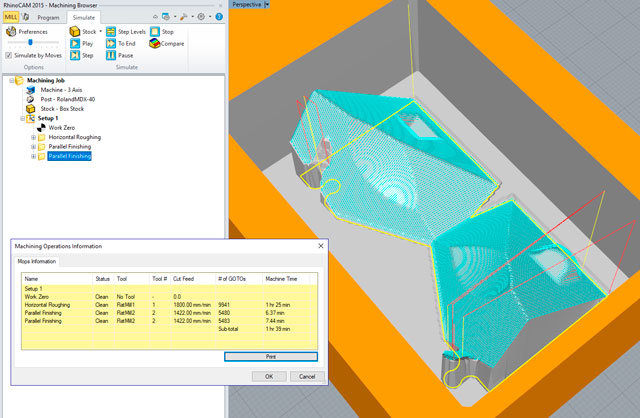The width and height of the screenshot is (640, 418).
Task: Click the Stock cube icon in ribbon
Action: click(74, 31)
